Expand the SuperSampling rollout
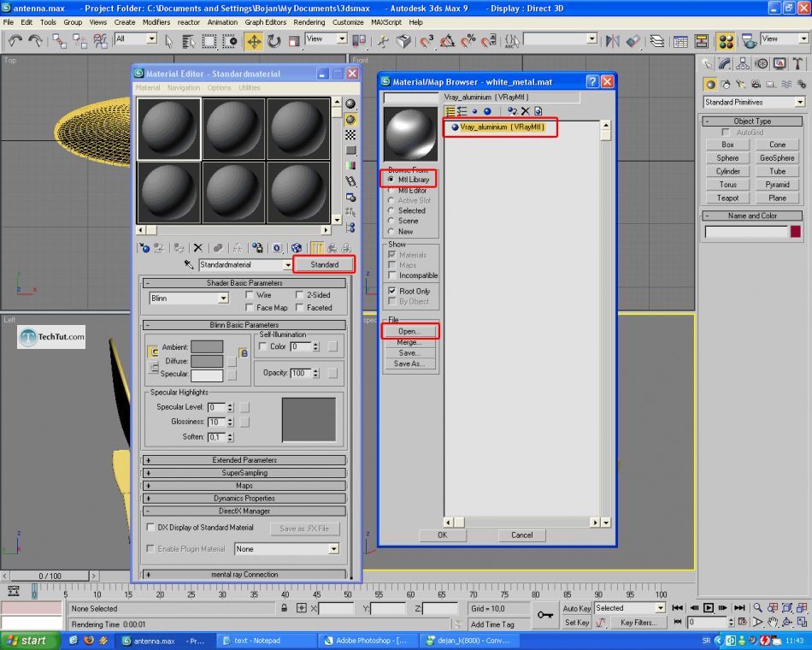 tap(244, 473)
